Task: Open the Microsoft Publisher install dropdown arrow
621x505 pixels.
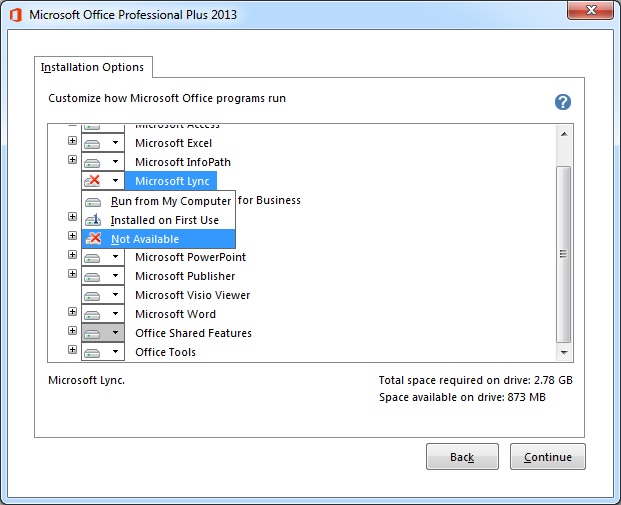Action: tap(115, 276)
